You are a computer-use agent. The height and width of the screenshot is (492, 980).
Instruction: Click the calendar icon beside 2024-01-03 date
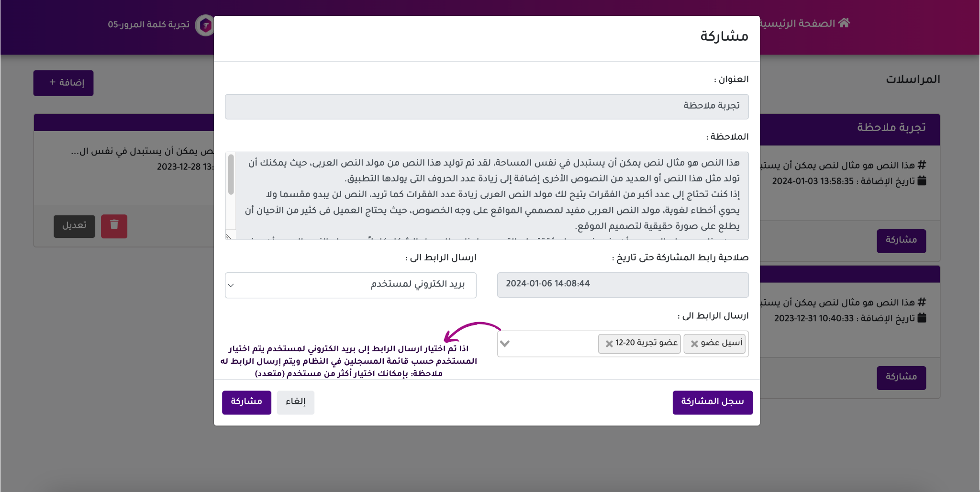(x=922, y=181)
